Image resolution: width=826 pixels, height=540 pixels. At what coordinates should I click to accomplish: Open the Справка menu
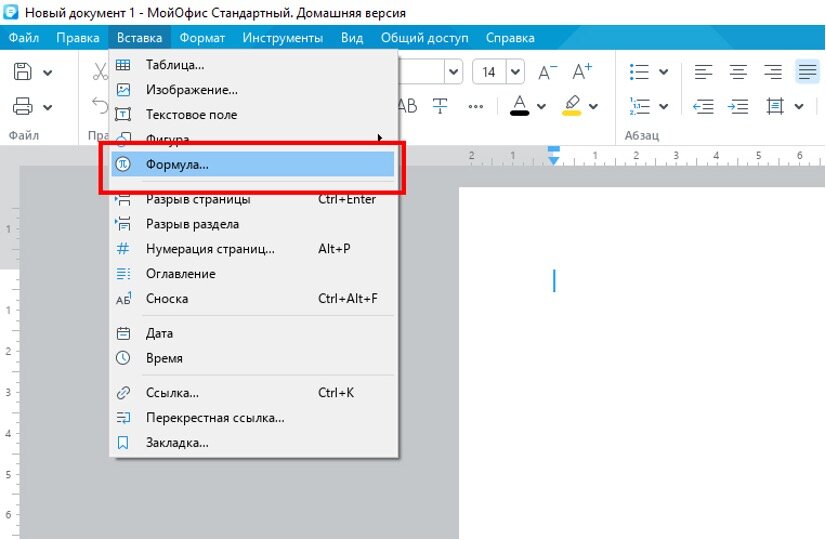[x=510, y=38]
